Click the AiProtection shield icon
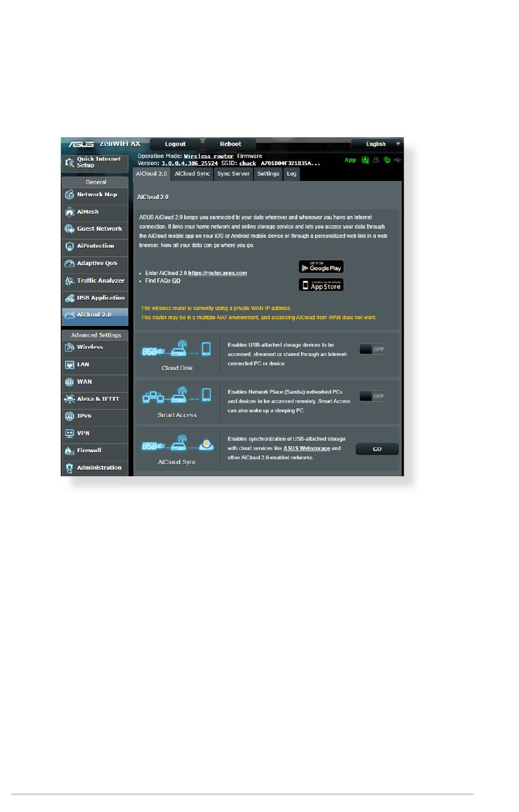 pyautogui.click(x=69, y=246)
